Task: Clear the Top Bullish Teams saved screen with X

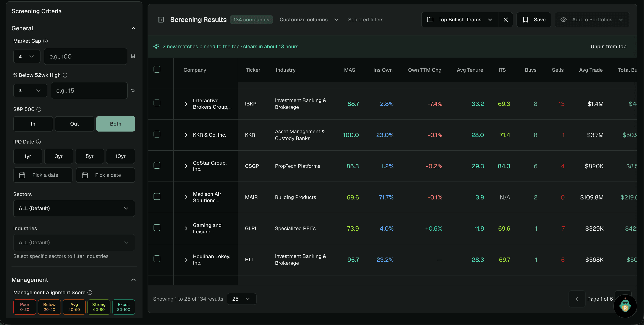Action: tap(506, 19)
